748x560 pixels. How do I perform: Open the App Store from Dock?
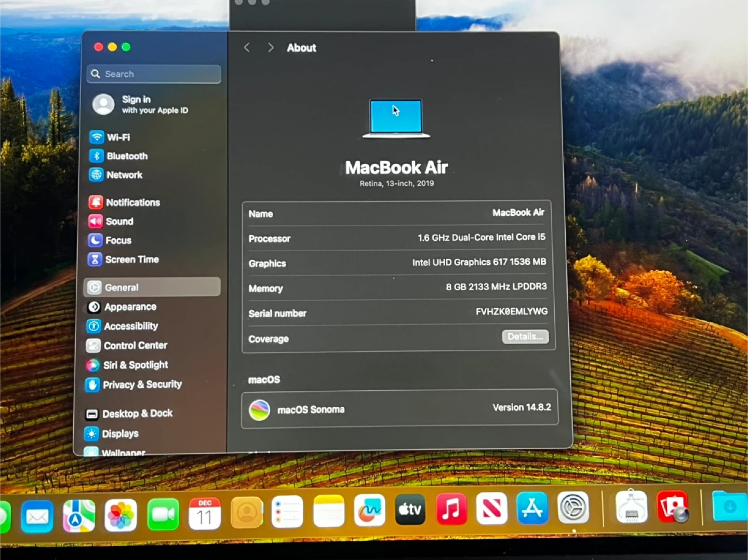coord(532,509)
